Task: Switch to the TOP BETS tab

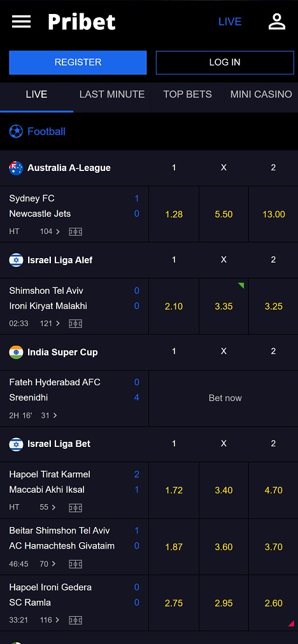Action: point(188,95)
